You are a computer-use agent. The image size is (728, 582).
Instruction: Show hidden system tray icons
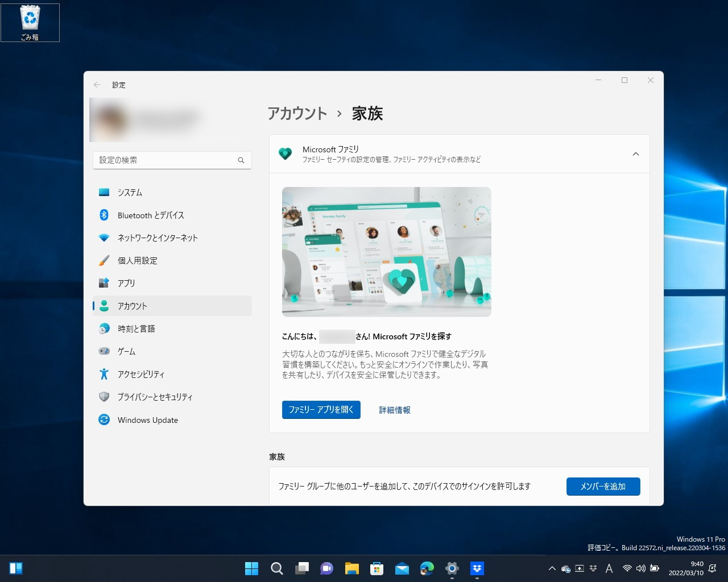pos(552,568)
